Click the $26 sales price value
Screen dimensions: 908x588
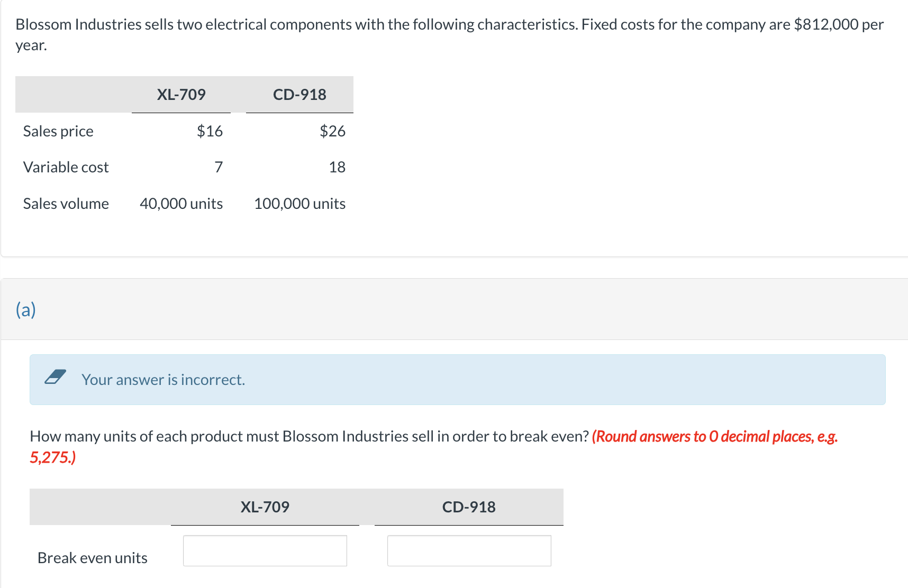(x=332, y=131)
